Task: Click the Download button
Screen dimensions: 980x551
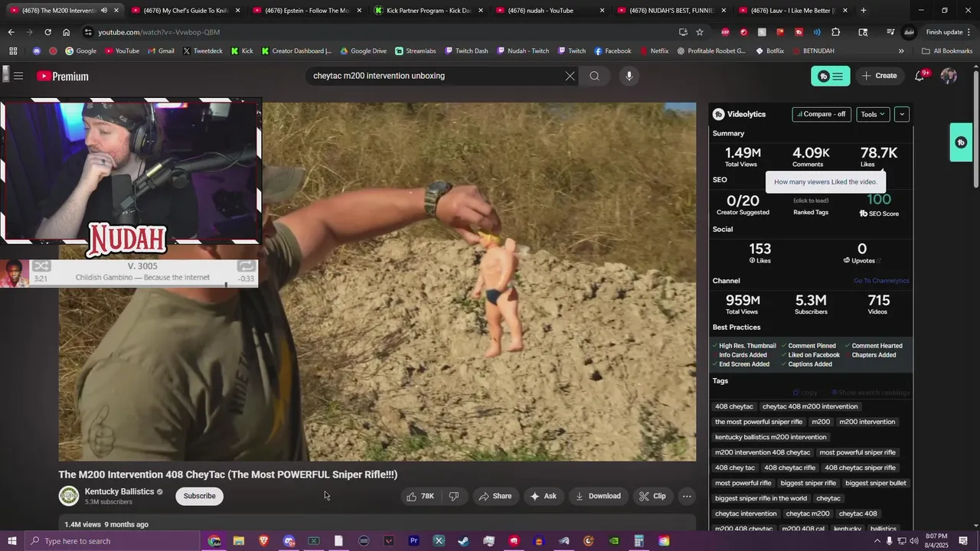Action: 598,496
